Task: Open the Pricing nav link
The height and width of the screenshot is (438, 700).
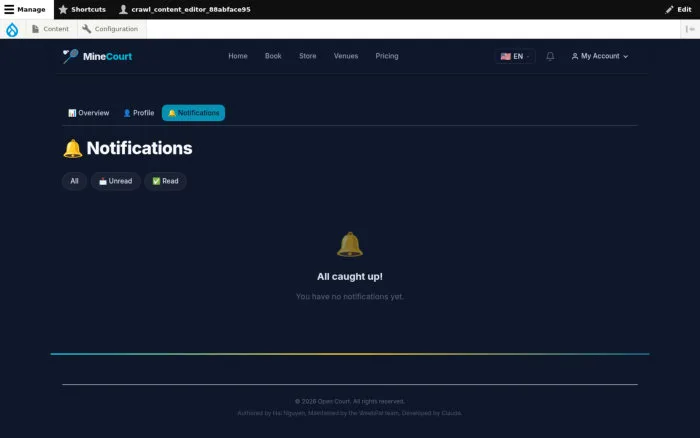Action: pyautogui.click(x=387, y=56)
